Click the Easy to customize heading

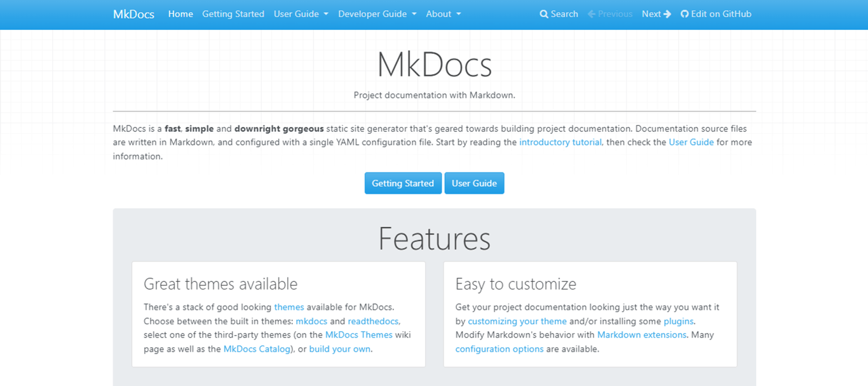(x=516, y=284)
